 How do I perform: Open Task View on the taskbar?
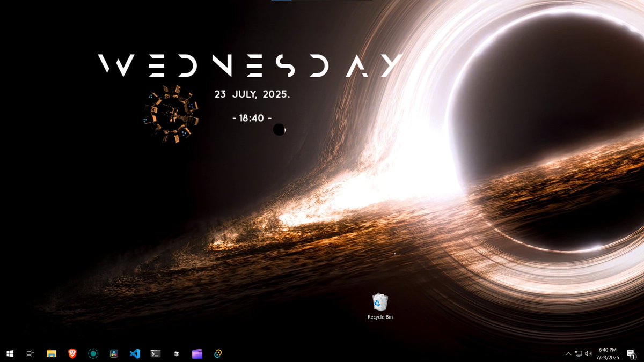click(x=30, y=353)
